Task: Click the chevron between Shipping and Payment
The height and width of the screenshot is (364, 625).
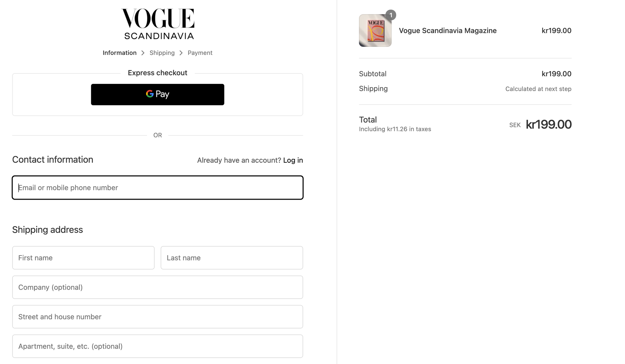Action: click(x=181, y=53)
